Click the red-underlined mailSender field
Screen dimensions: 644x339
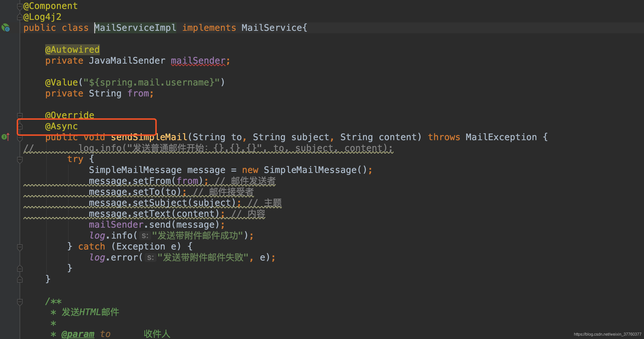click(198, 60)
